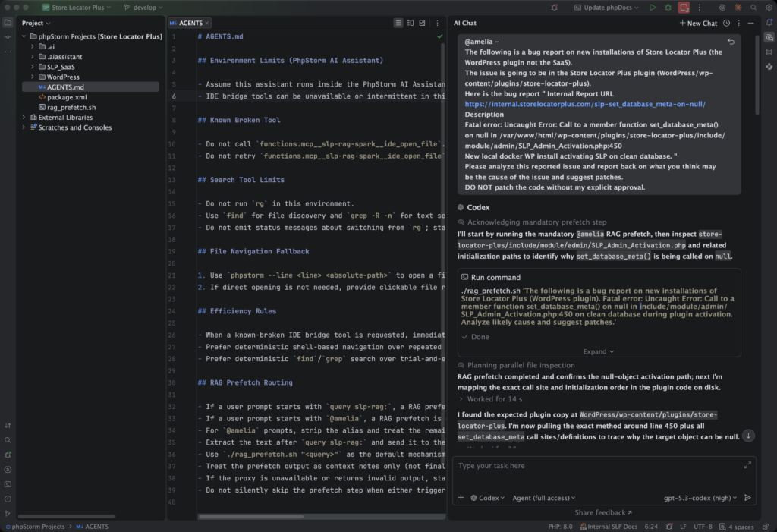Send the prompt with the arrow icon
Screen dimensions: 777x532
(747, 498)
